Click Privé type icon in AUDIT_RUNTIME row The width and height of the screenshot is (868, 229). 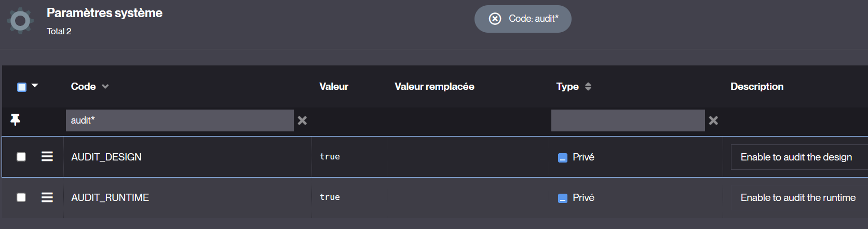563,198
